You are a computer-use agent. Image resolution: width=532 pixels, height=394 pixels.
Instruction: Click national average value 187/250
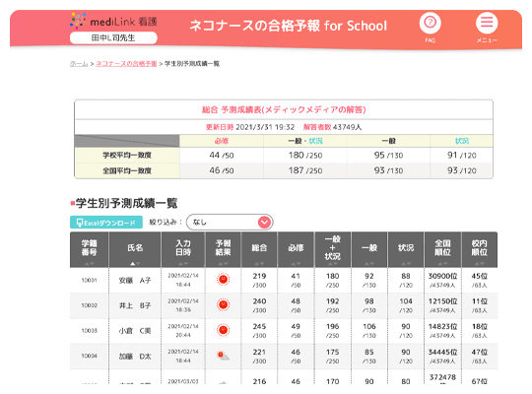pyautogui.click(x=305, y=170)
